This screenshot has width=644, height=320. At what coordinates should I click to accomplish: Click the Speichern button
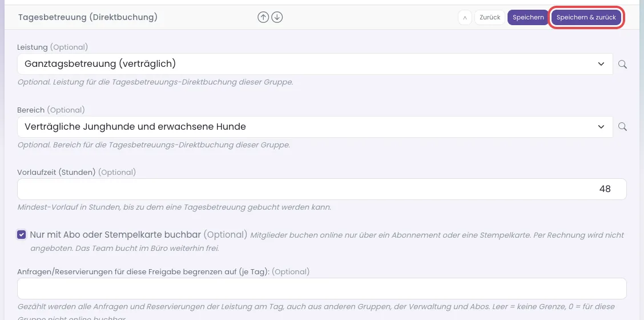tap(528, 17)
